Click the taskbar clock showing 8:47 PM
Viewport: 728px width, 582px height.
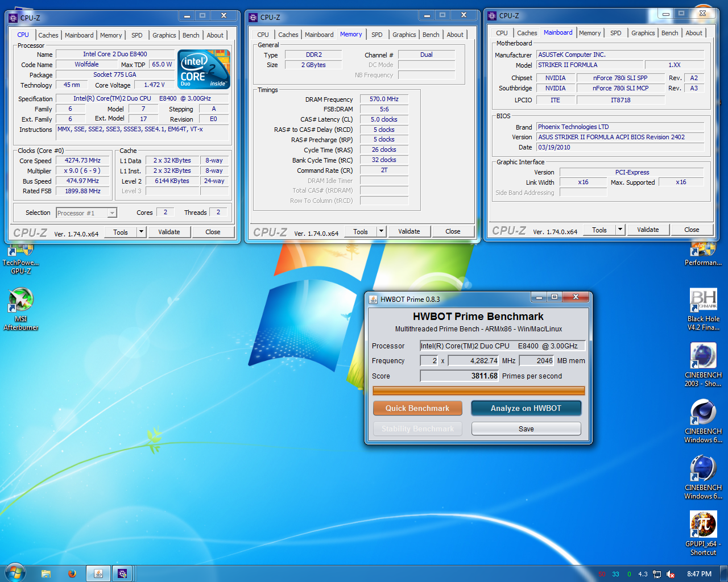point(699,574)
